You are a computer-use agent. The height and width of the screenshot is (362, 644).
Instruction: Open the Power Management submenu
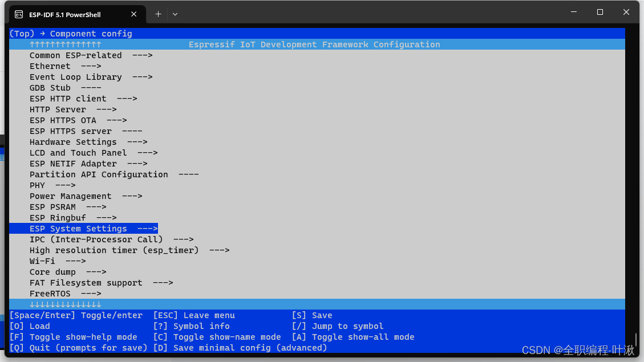(x=71, y=196)
